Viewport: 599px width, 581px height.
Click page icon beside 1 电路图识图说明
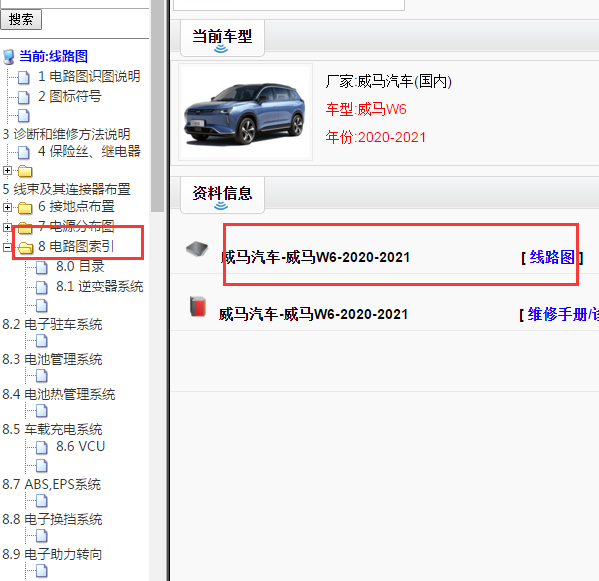[24, 78]
